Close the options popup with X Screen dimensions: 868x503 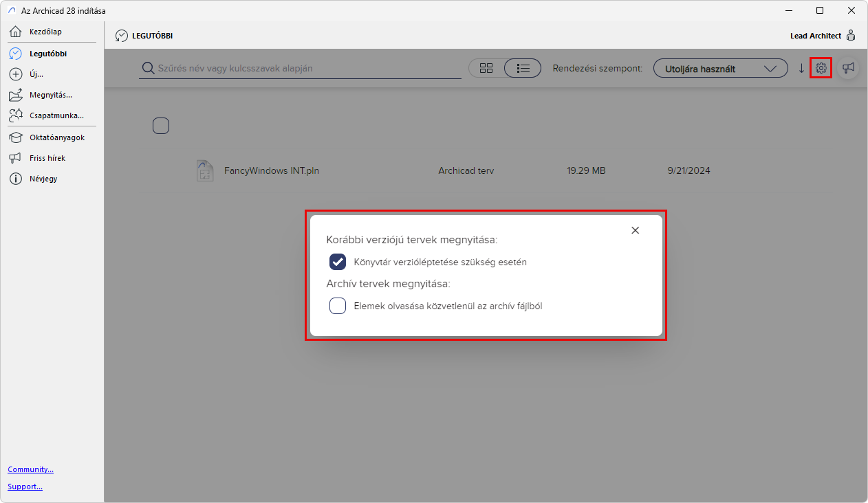point(635,230)
